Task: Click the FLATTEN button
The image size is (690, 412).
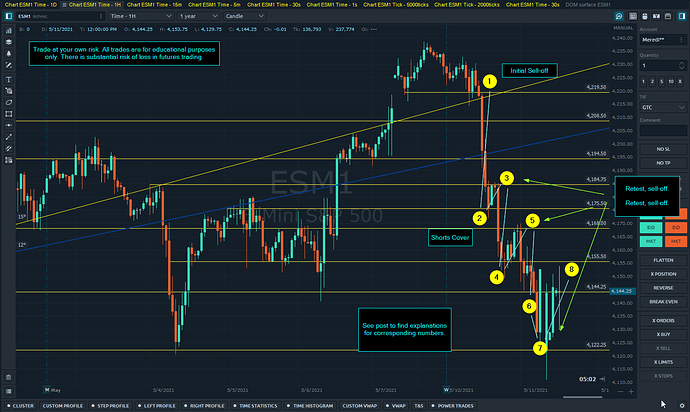Action: coord(663,260)
